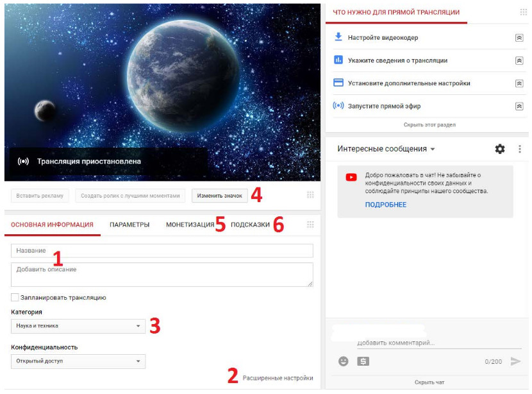This screenshot has height=394, width=532.
Task: Click the 0/200 character counter
Action: pyautogui.click(x=493, y=361)
